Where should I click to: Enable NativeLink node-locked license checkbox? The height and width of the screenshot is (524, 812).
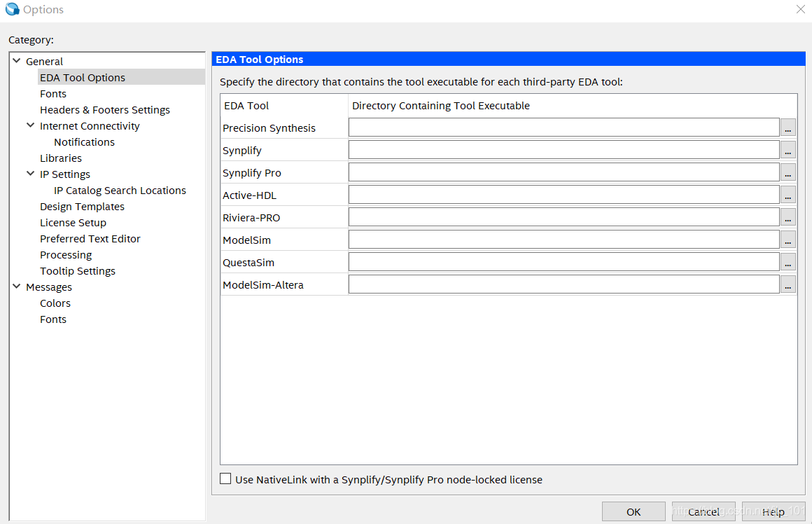click(225, 479)
